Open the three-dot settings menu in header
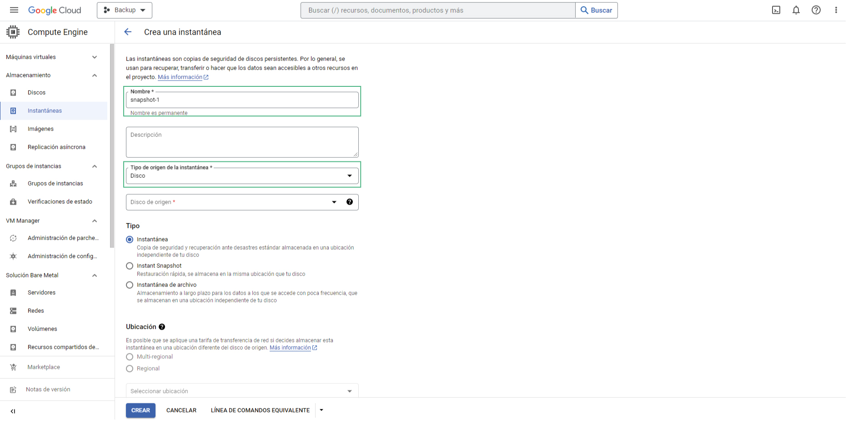Image resolution: width=868 pixels, height=421 pixels. point(836,10)
